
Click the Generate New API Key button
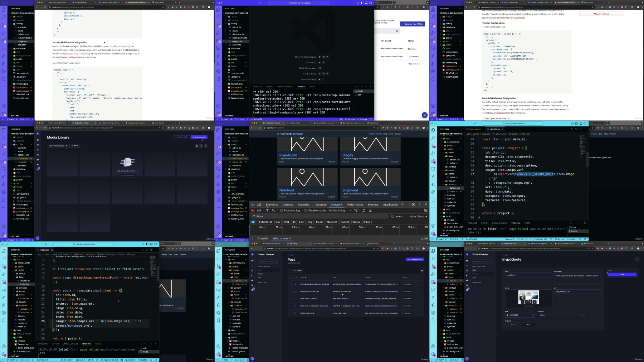(412, 24)
